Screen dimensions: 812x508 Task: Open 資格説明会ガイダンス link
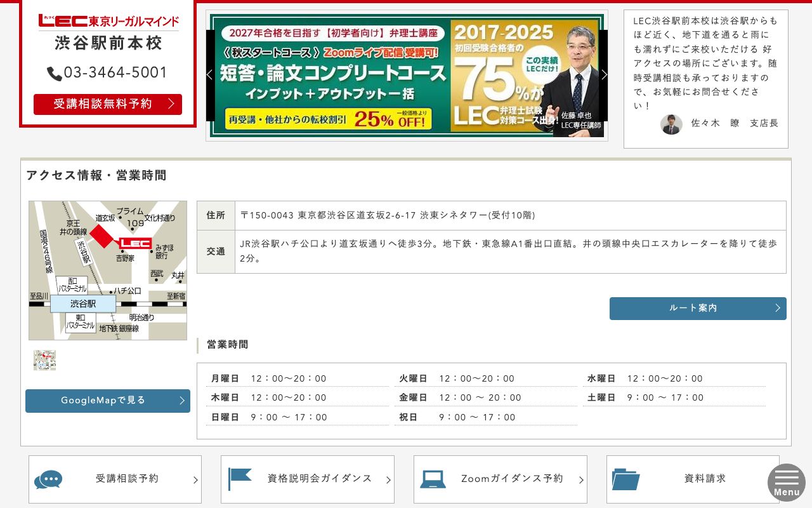tap(308, 479)
